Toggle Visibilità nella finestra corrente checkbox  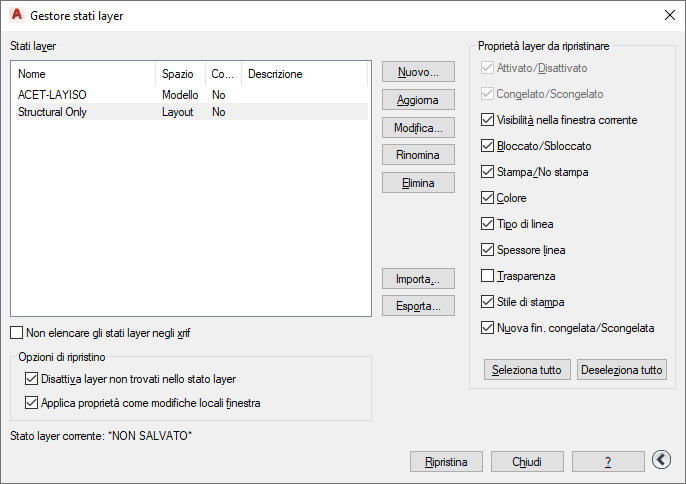[487, 120]
